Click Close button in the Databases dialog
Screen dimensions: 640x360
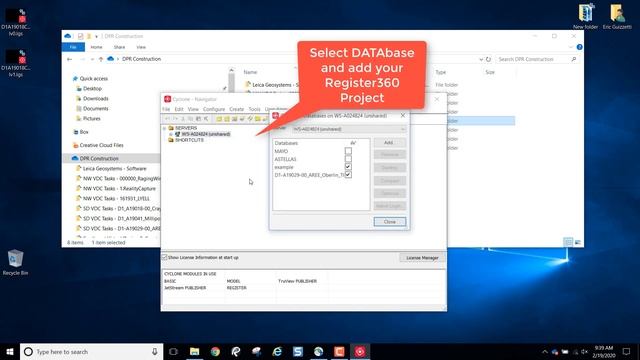coord(389,222)
